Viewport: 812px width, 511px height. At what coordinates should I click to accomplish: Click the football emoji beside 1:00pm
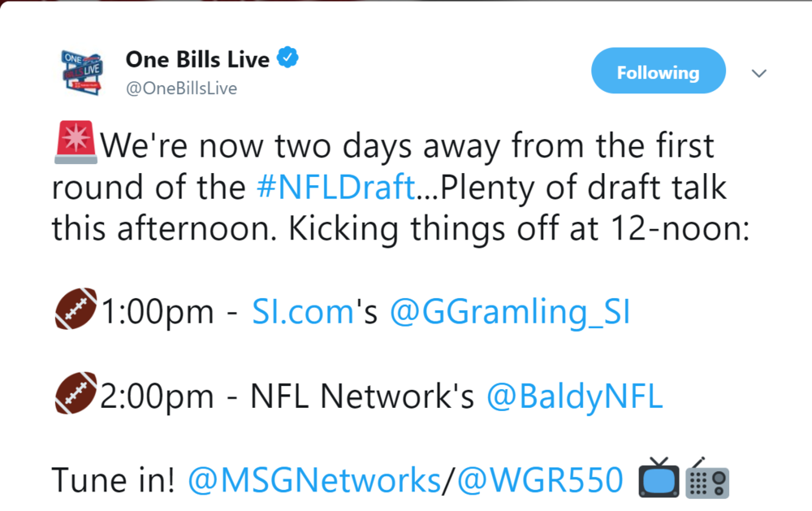76,309
